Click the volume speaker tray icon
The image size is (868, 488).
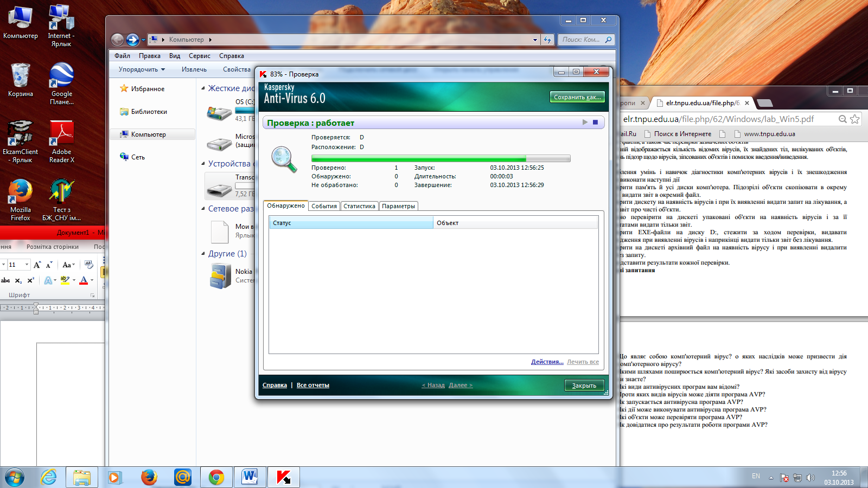click(810, 478)
